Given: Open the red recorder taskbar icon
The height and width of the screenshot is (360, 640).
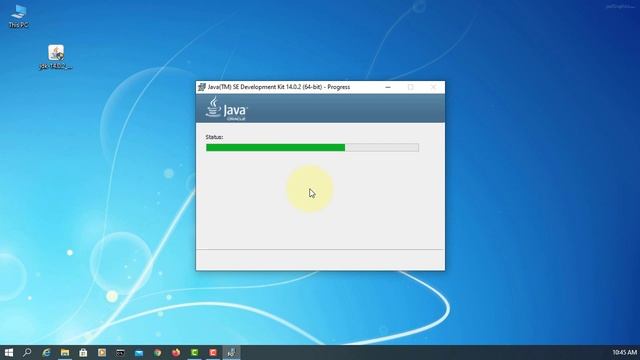Looking at the screenshot, I should coord(213,352).
